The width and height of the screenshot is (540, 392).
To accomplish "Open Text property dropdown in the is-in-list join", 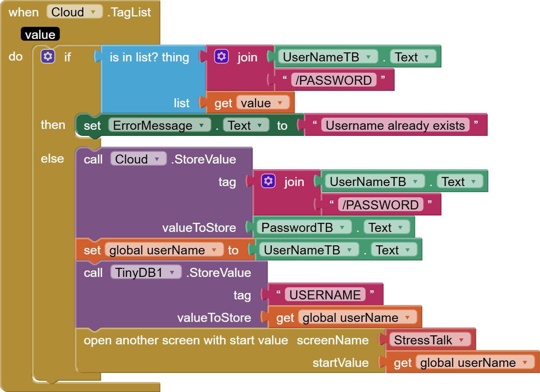I will pyautogui.click(x=413, y=57).
